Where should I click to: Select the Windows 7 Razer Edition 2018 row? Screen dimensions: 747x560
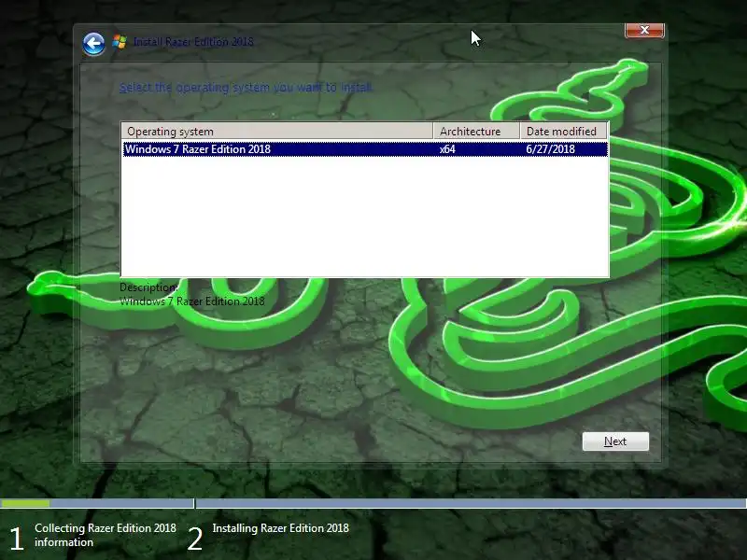[x=365, y=149]
